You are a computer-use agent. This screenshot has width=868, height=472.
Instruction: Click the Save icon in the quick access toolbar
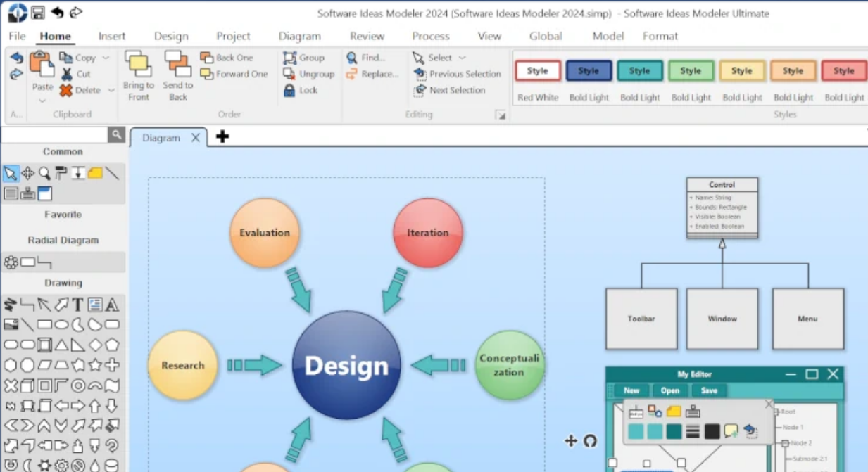pyautogui.click(x=37, y=11)
